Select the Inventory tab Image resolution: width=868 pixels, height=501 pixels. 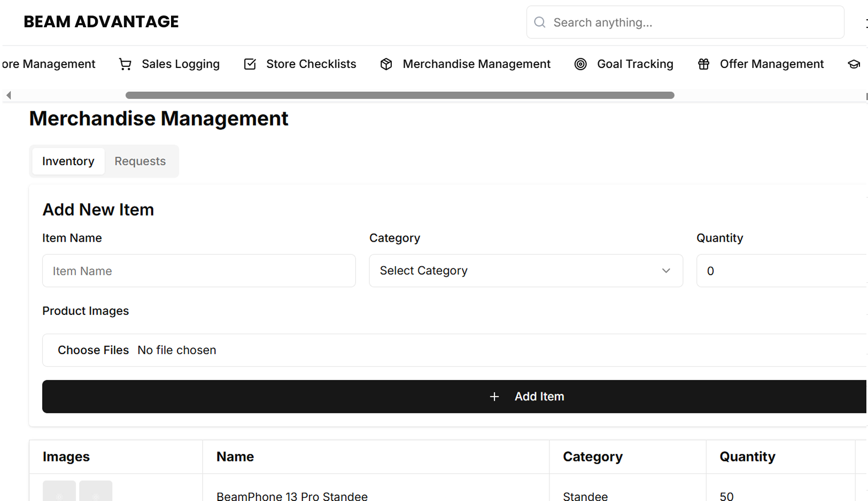pyautogui.click(x=68, y=161)
